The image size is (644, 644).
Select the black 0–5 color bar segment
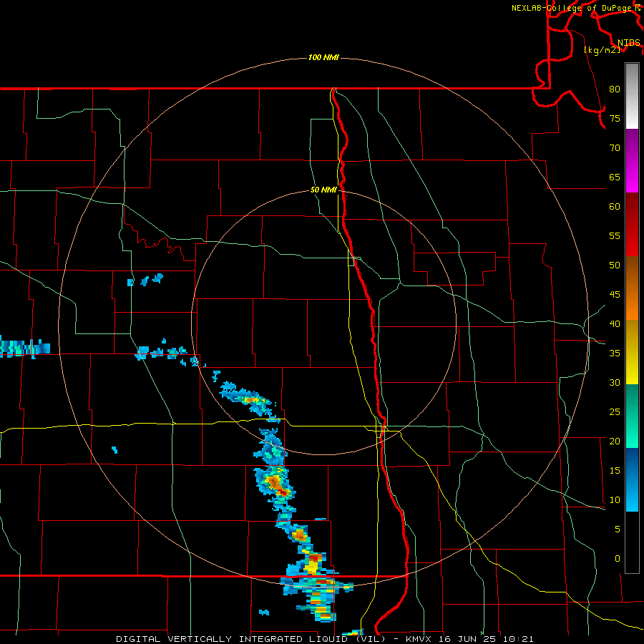point(632,542)
